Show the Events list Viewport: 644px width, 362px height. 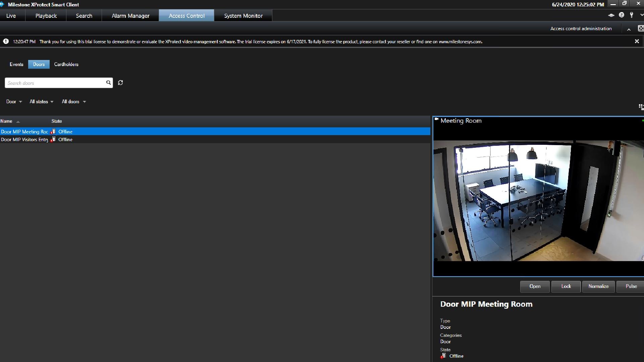[x=16, y=64]
